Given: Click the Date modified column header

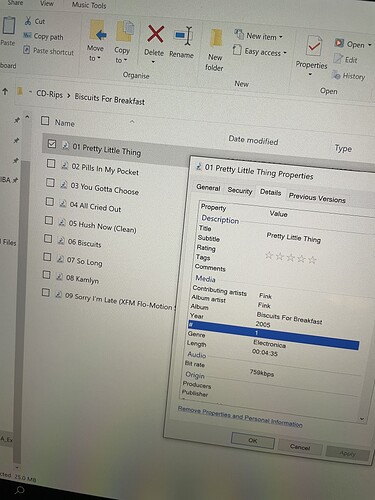Looking at the screenshot, I should coord(253,140).
